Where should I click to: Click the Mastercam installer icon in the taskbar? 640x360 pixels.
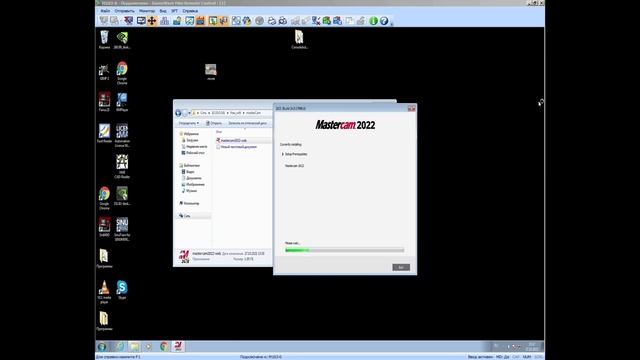[x=178, y=347]
